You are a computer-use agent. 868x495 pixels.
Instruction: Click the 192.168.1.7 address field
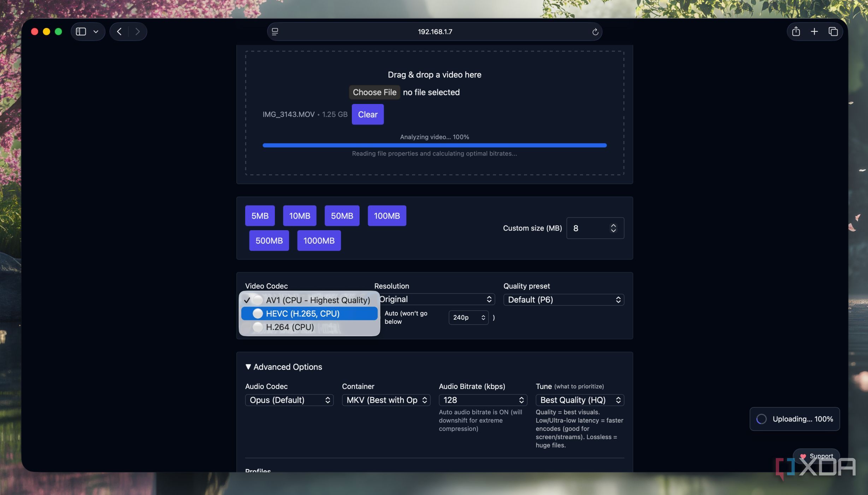tap(435, 31)
